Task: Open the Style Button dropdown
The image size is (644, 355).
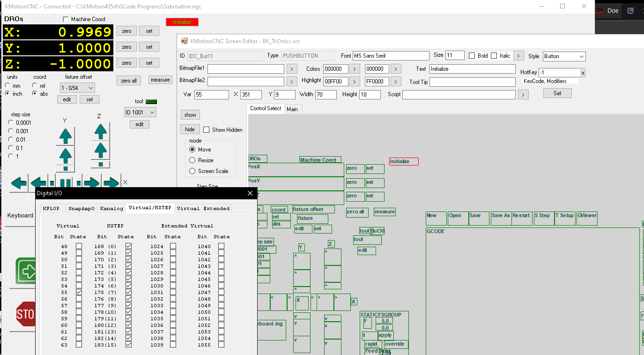Action: 564,56
